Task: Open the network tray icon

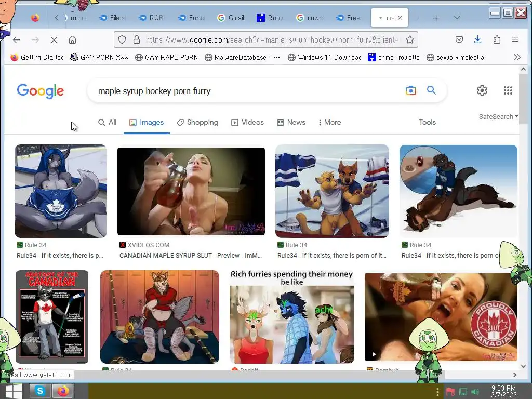Action: point(463,392)
